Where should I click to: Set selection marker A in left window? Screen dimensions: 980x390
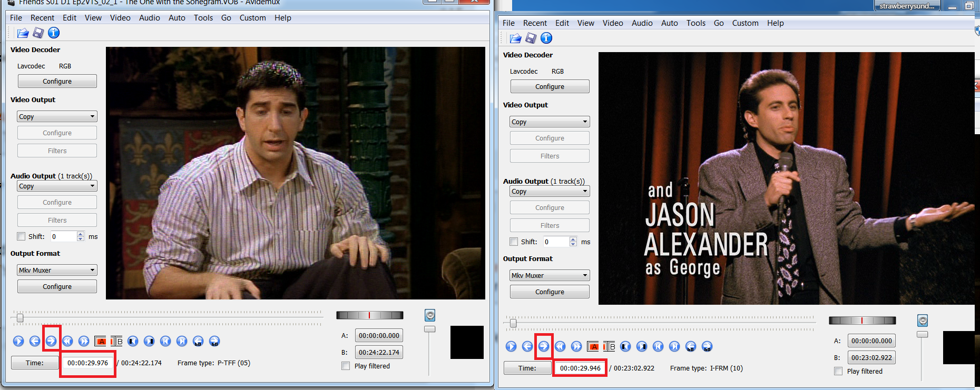tap(100, 341)
